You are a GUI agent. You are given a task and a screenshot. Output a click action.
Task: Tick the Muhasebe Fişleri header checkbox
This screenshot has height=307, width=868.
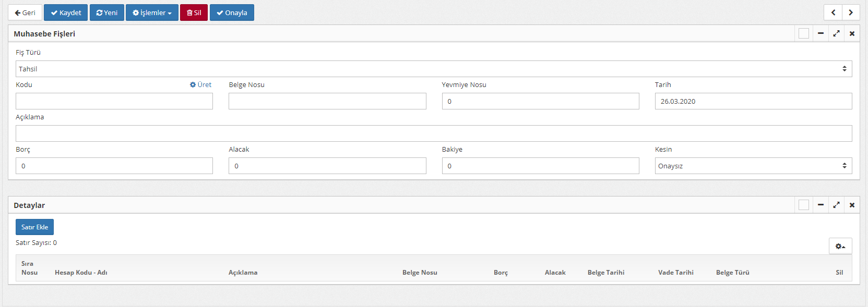coord(804,33)
